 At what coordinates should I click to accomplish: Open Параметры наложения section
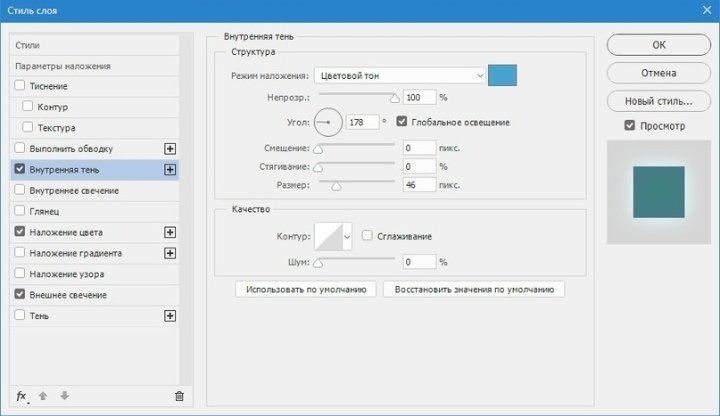tap(94, 66)
